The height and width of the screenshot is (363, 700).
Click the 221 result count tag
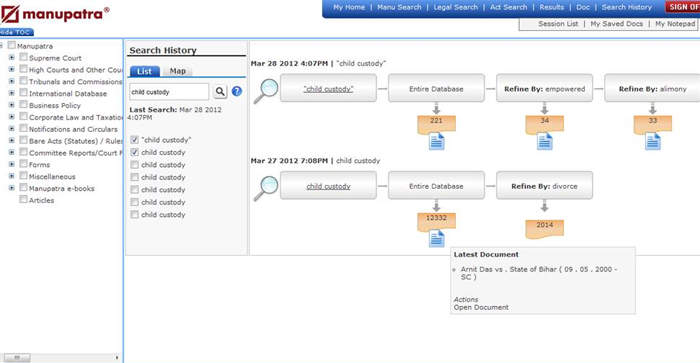click(437, 124)
